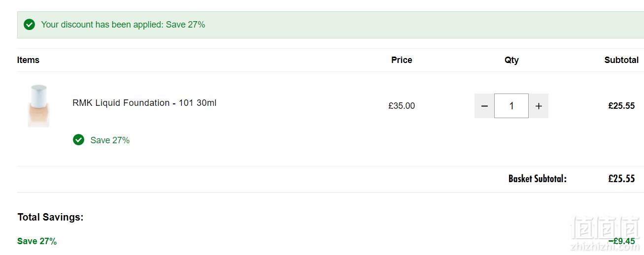The width and height of the screenshot is (644, 255).
Task: Click the green checkmark in discount banner
Action: [x=30, y=25]
